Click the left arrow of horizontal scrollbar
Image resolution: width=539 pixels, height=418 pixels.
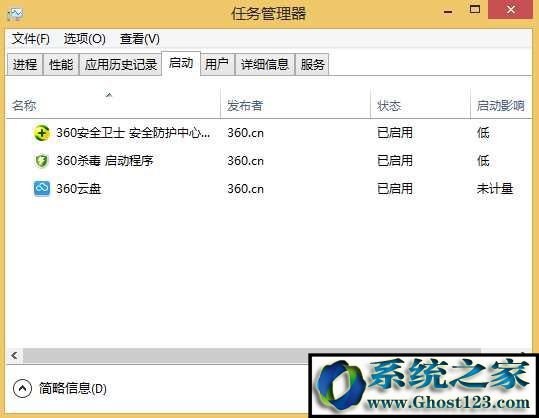click(14, 355)
